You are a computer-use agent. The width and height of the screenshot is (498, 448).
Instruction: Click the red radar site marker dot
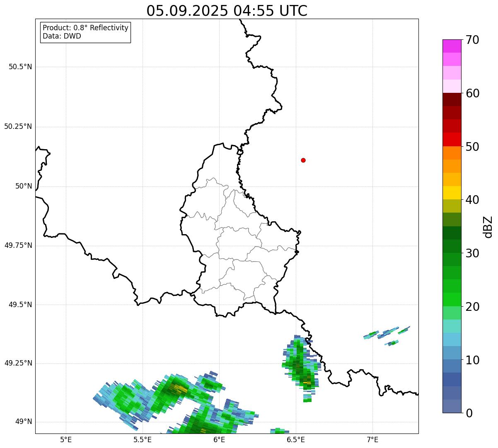303,160
